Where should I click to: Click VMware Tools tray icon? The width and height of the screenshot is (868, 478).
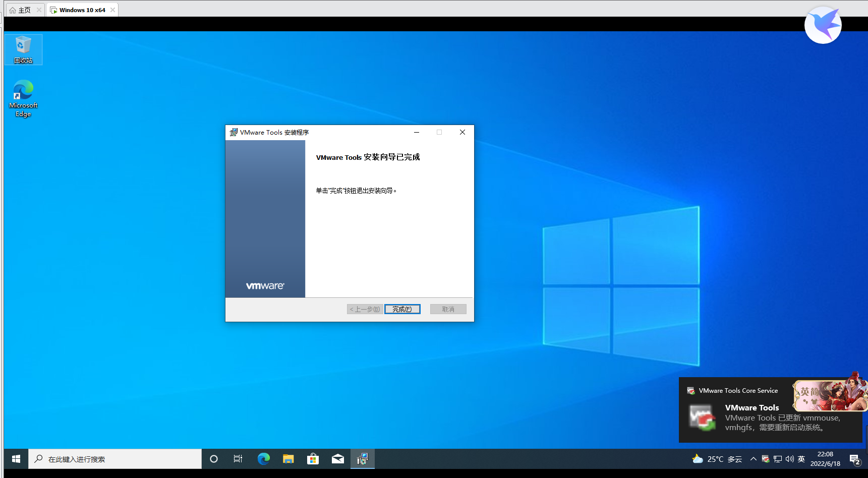(x=766, y=459)
